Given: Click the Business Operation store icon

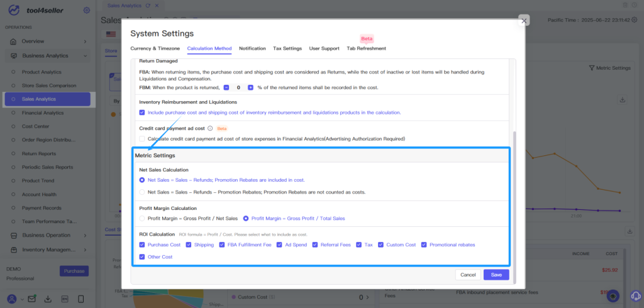Looking at the screenshot, I should [14, 235].
